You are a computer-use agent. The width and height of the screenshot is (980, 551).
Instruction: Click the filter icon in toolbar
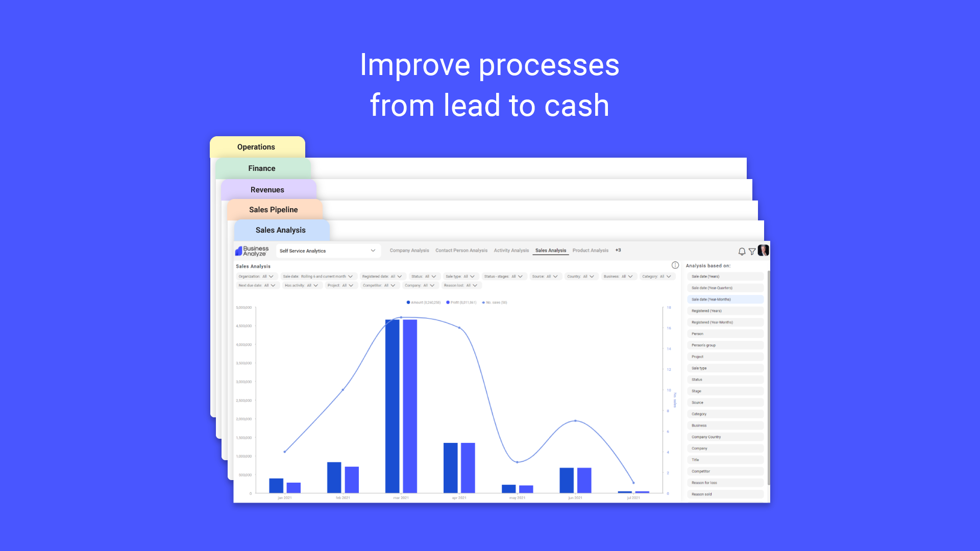coord(752,251)
